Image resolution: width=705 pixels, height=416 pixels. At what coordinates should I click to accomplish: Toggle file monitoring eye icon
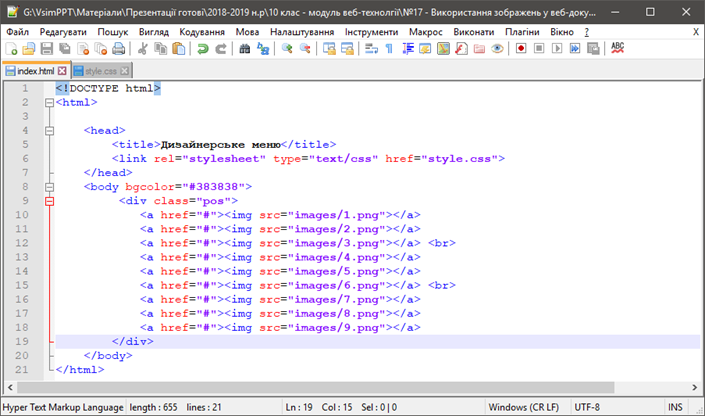(x=497, y=49)
